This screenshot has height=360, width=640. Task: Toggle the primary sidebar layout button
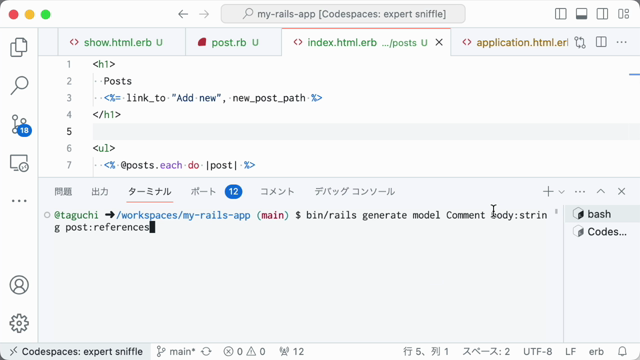click(x=561, y=14)
